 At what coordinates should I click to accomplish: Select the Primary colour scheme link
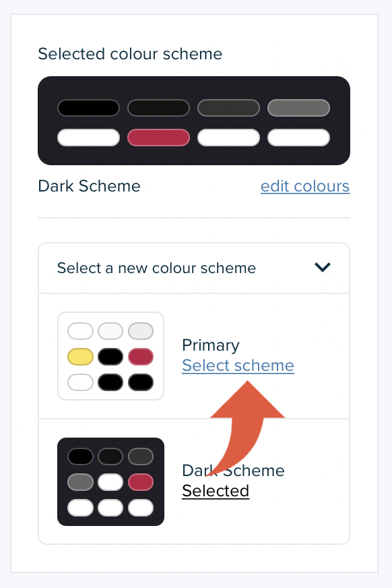point(238,365)
